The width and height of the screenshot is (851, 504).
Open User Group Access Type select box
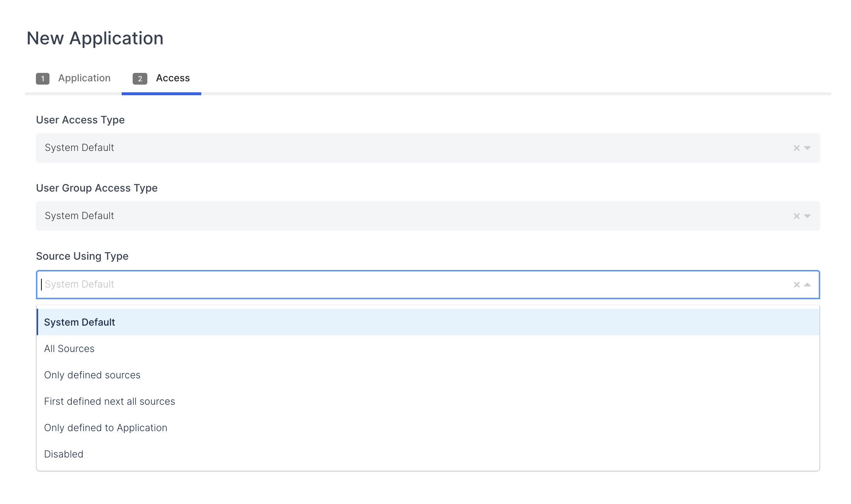click(x=403, y=216)
